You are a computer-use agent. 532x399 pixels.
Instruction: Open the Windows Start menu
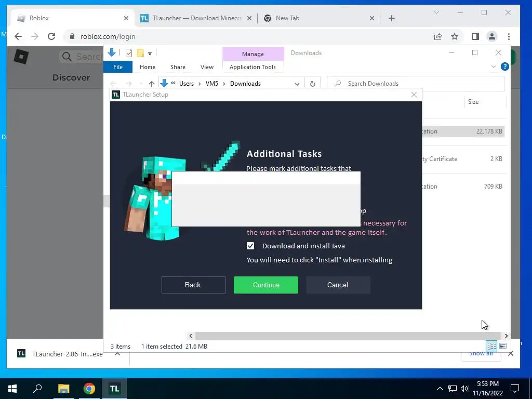tap(12, 389)
